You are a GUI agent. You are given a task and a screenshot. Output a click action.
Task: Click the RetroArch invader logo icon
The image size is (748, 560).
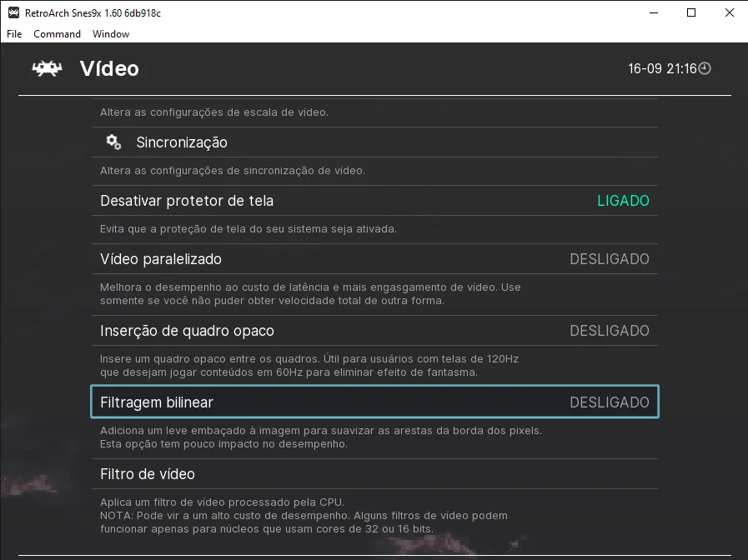[47, 68]
